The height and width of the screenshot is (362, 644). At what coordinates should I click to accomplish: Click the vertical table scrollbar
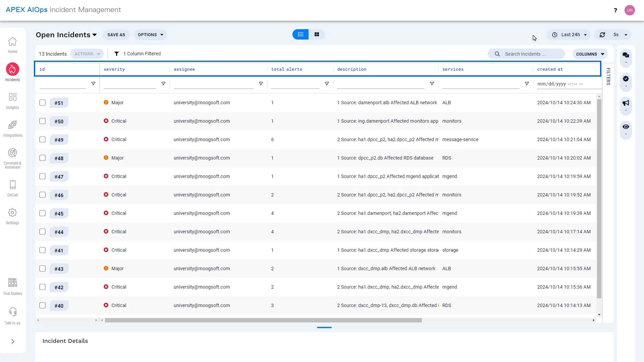(599, 198)
